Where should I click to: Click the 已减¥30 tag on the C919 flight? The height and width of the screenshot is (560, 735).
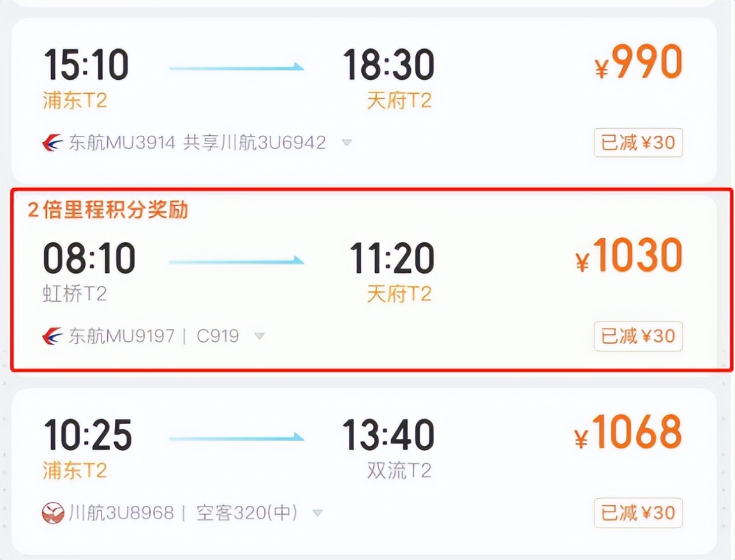pos(638,336)
